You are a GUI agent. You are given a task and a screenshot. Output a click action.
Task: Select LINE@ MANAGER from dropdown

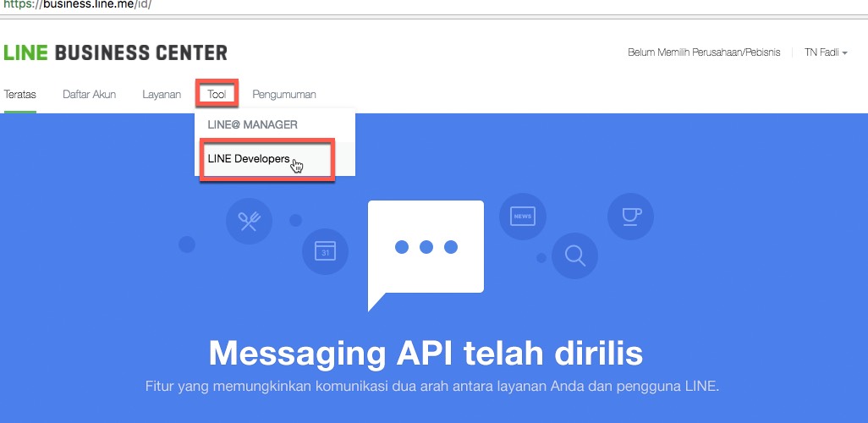pyautogui.click(x=252, y=124)
